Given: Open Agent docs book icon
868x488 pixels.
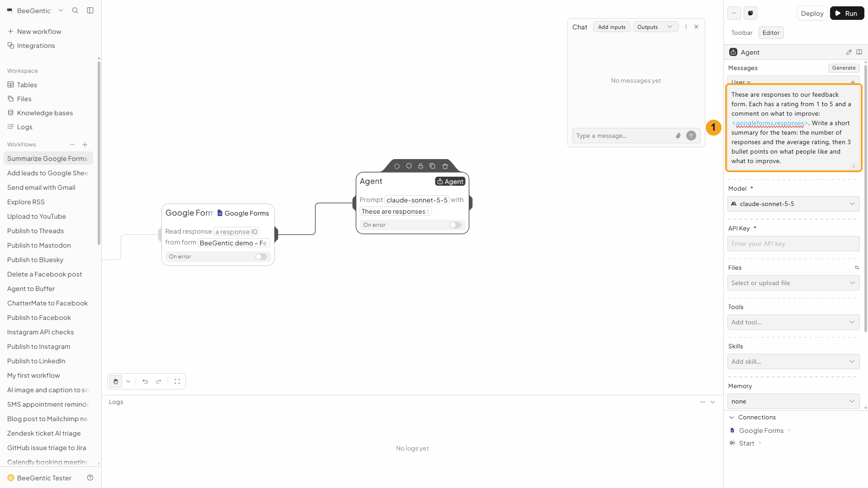Looking at the screenshot, I should click(x=859, y=52).
